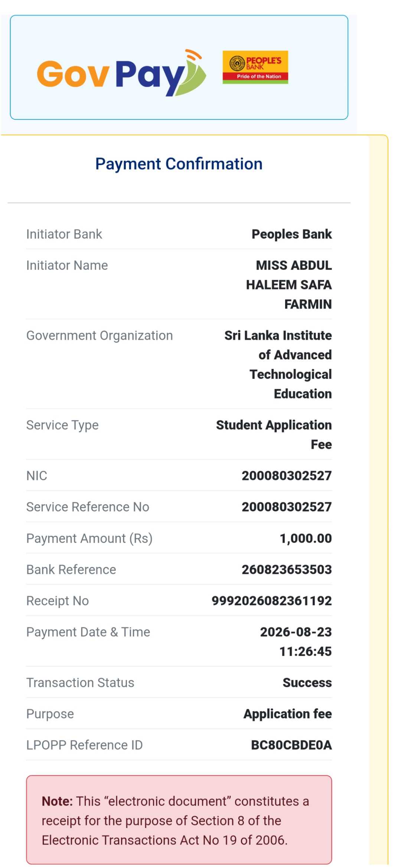Click the Sri Lanka Institute organization value
The height and width of the screenshot is (868, 401).
(x=278, y=364)
